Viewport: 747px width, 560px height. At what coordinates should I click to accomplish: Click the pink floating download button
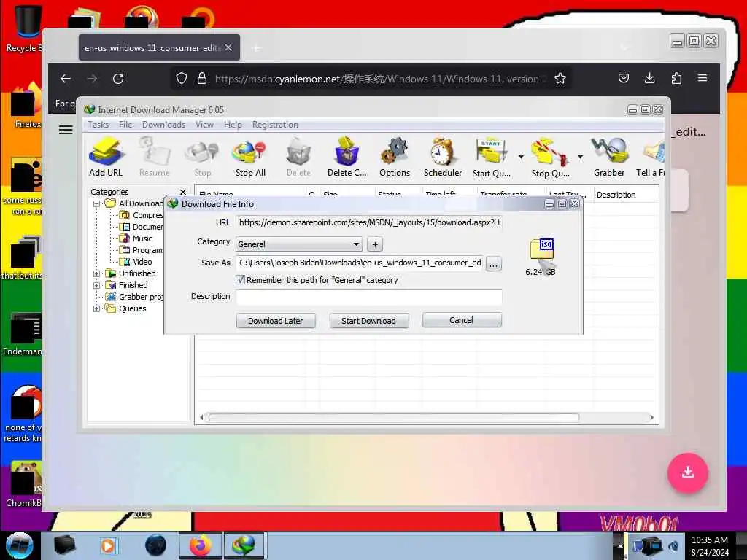click(x=687, y=472)
